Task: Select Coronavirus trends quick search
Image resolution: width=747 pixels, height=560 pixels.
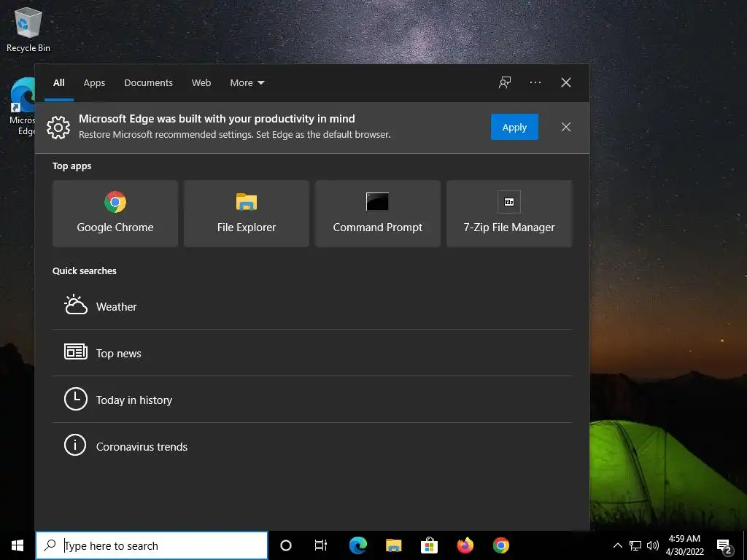Action: [312, 446]
